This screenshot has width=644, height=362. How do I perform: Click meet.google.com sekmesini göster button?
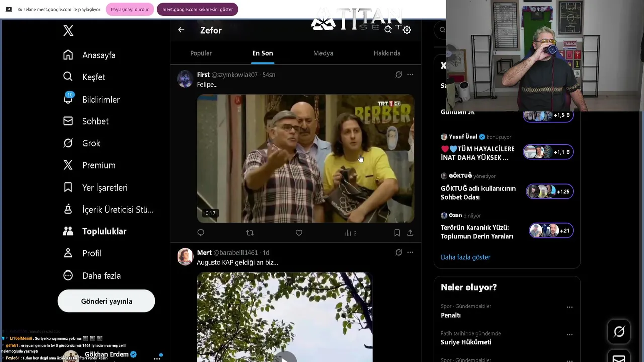[197, 9]
